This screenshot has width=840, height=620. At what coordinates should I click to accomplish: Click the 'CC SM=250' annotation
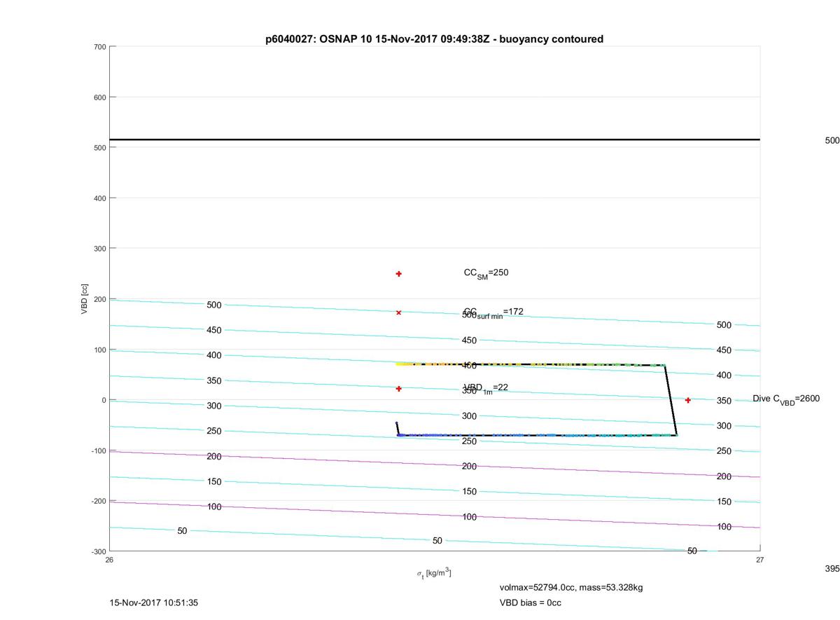coord(486,273)
